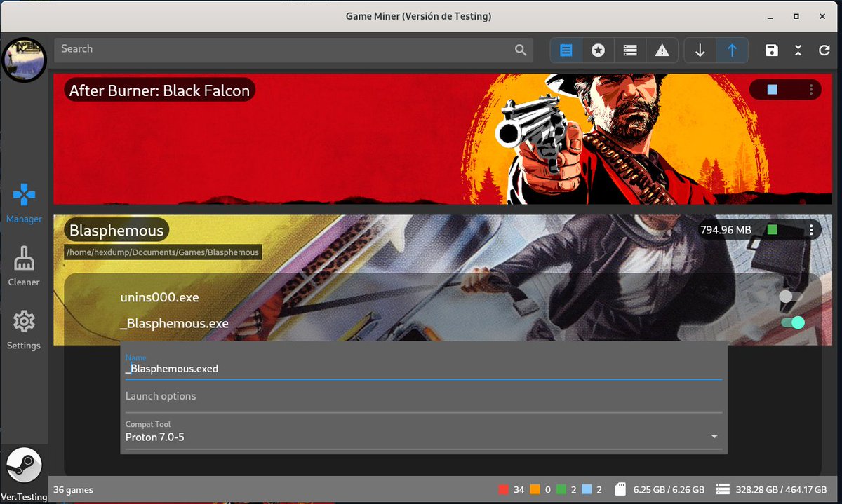Maximize the Game Miner window

coord(796,15)
